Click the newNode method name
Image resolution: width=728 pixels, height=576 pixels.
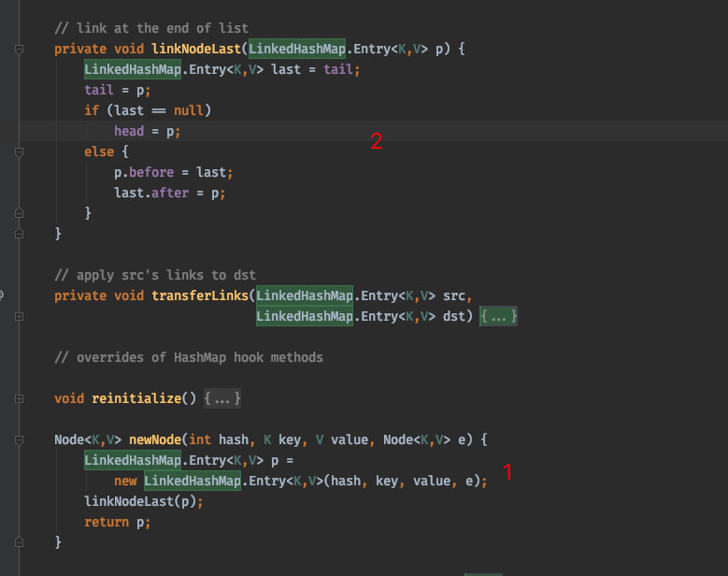click(x=155, y=439)
